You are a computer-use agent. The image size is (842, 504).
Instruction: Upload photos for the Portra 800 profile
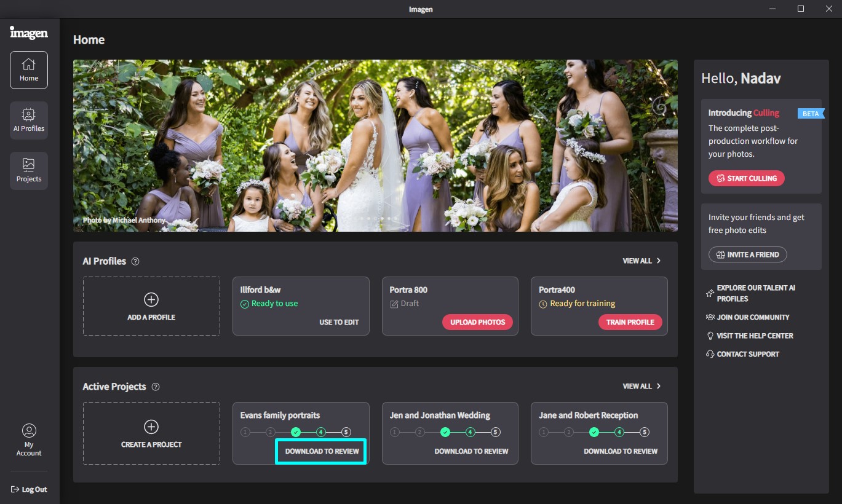[477, 322]
